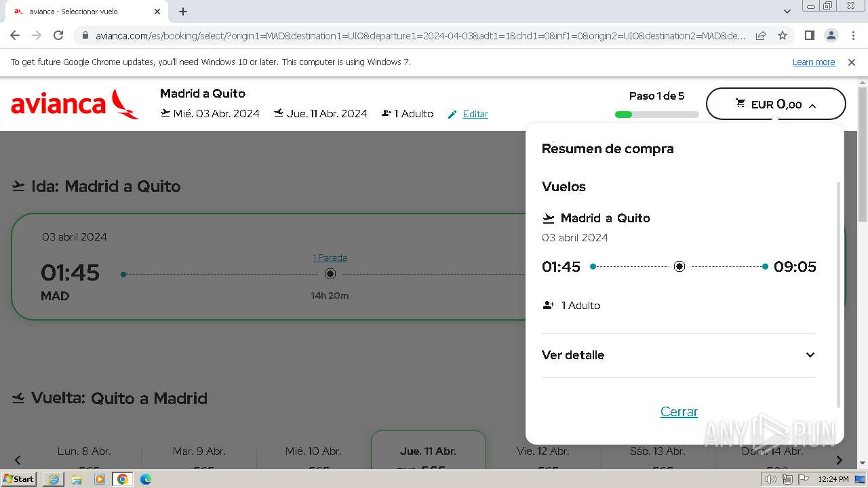Image resolution: width=868 pixels, height=488 pixels.
Task: Go forward in Chrome
Action: 37,35
